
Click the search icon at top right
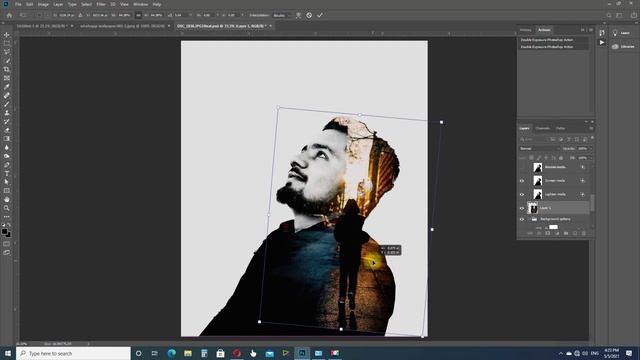(609, 15)
